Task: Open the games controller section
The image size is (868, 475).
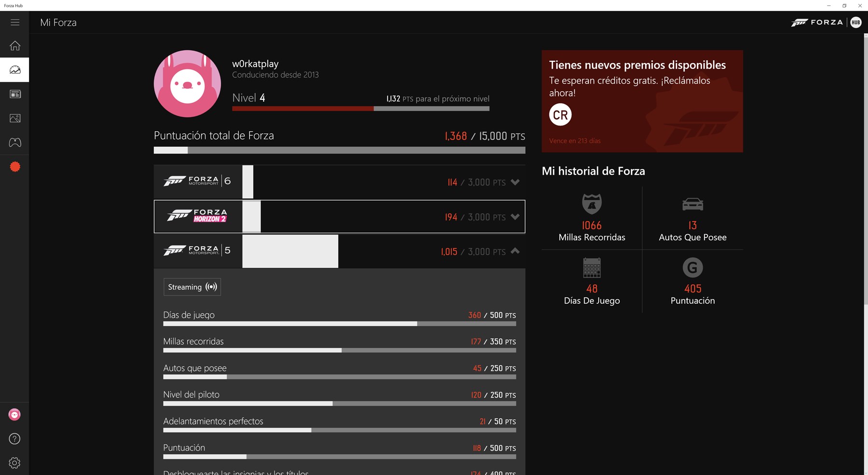Action: 15,142
